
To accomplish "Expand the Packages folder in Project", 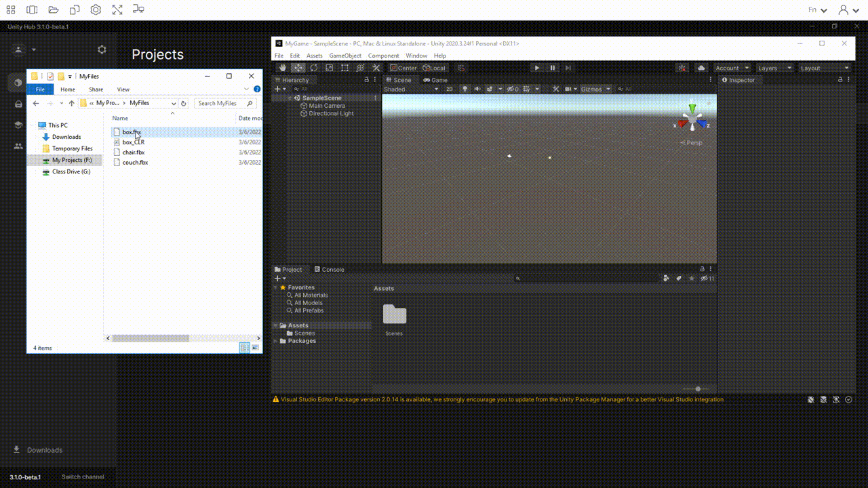I will coord(275,341).
